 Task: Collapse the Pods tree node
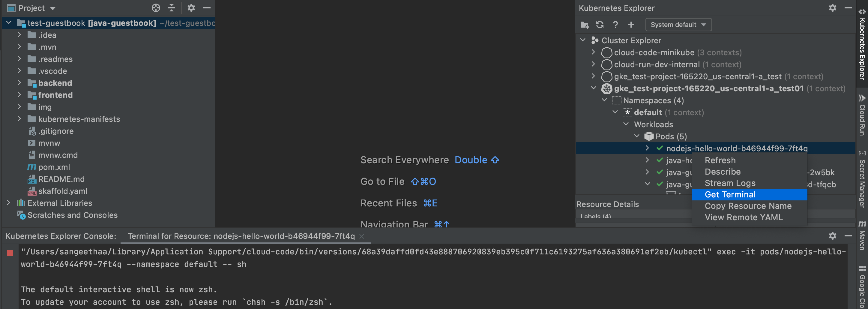click(637, 136)
